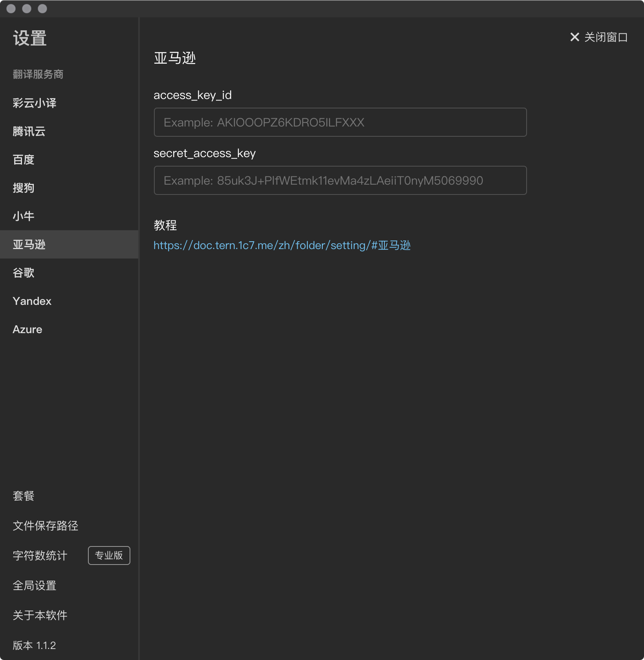
Task: Open Azure translation settings
Action: coord(27,330)
